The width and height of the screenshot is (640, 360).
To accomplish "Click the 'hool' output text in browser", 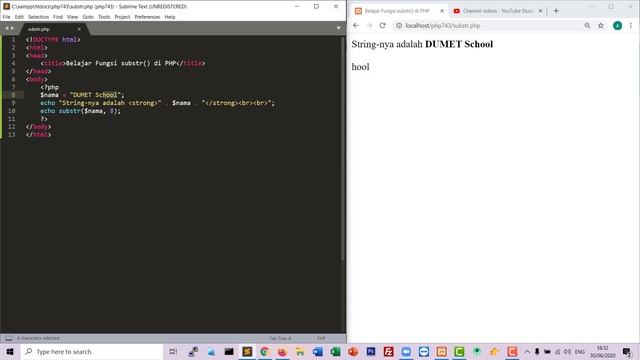I will point(360,67).
